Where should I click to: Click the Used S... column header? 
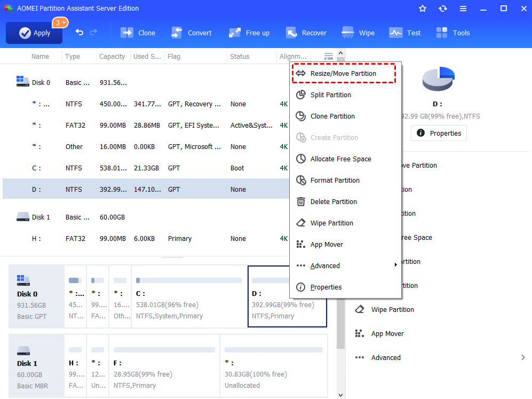click(x=147, y=57)
